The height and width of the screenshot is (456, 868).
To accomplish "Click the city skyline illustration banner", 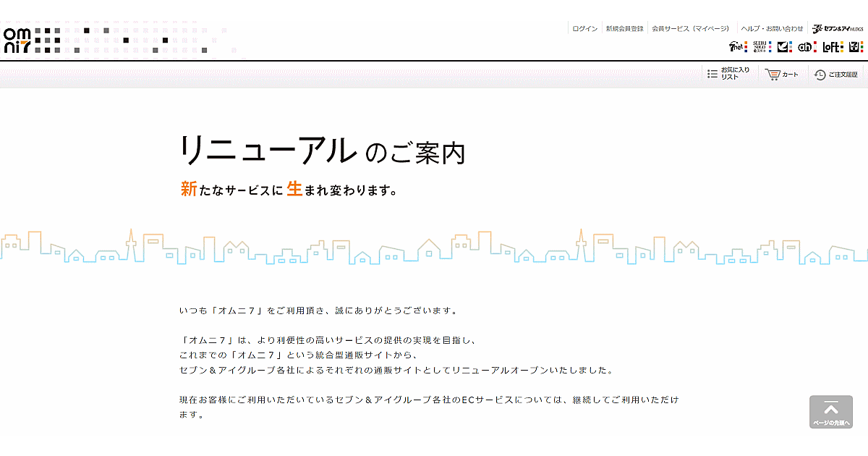I will tap(434, 247).
